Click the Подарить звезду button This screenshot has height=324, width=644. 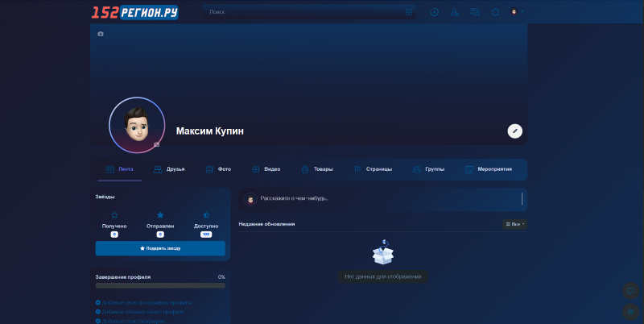(160, 248)
